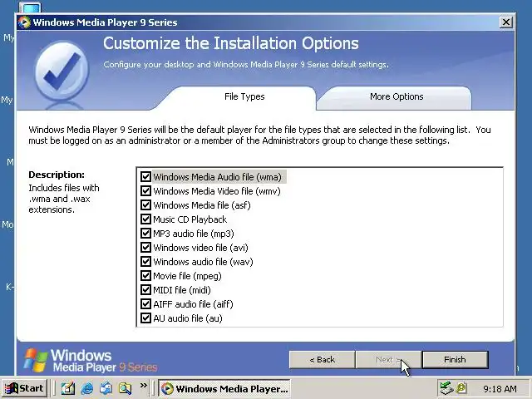
Task: Select the 'AU audio file (au)' row text
Action: (188, 318)
